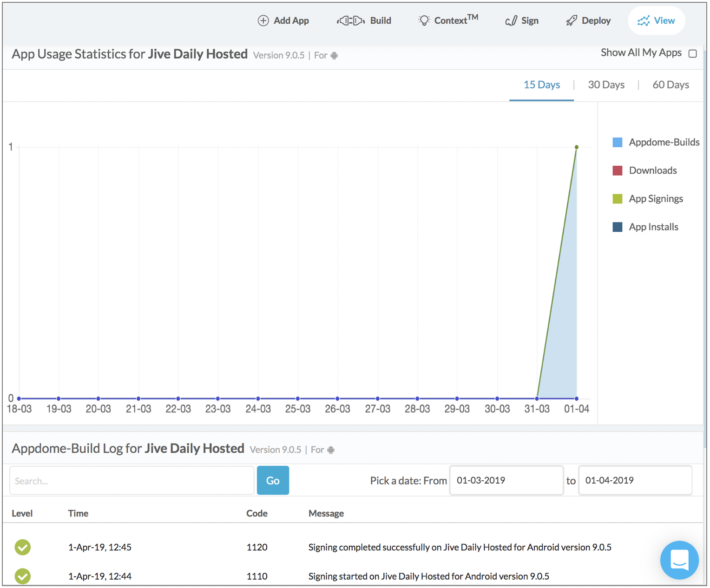Click the Signing completed successfully message
Image resolution: width=710 pixels, height=588 pixels.
tap(460, 547)
